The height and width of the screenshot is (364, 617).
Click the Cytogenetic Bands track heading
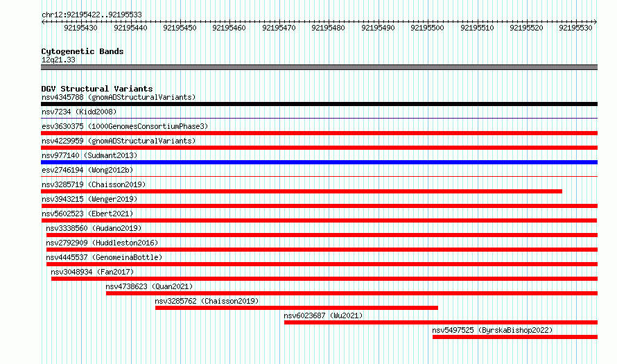82,51
